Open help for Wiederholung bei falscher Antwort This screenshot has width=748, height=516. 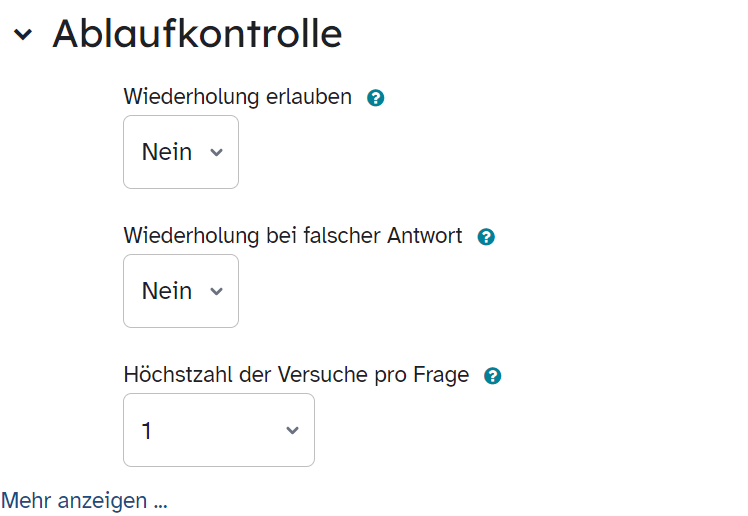(486, 237)
